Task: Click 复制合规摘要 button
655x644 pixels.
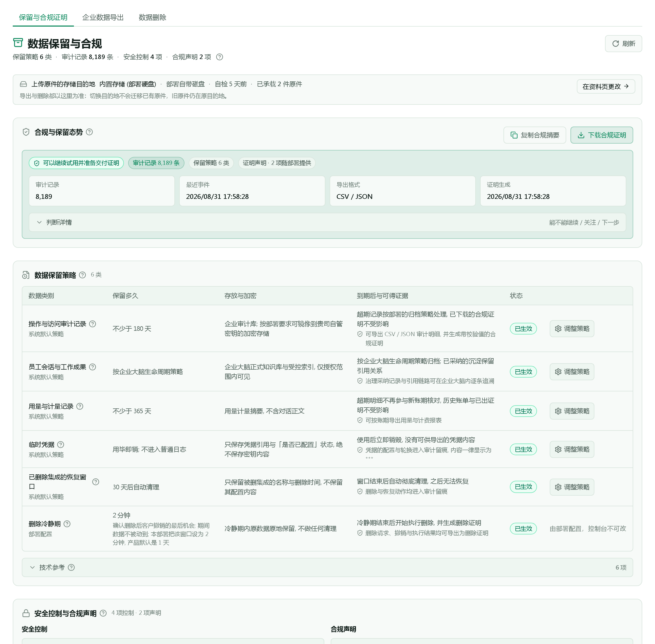Action: 535,135
